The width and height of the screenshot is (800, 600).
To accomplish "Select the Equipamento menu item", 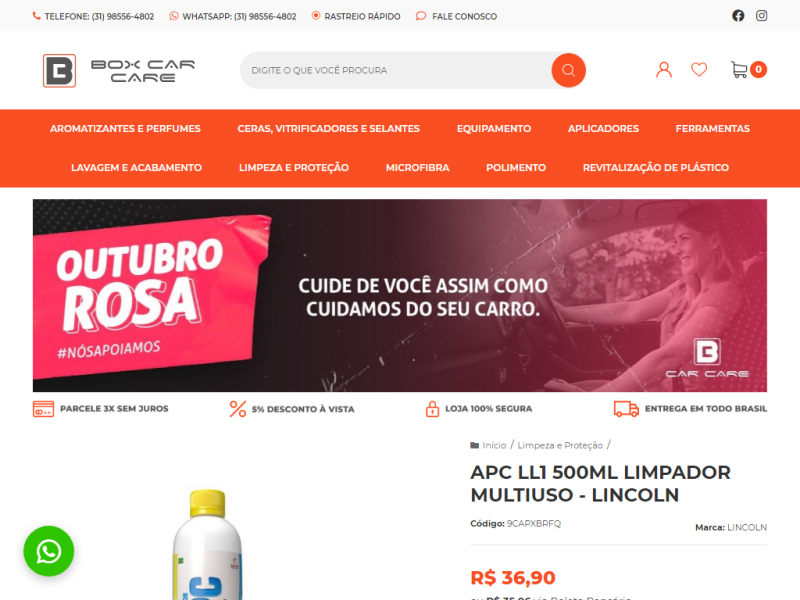I will pos(494,129).
